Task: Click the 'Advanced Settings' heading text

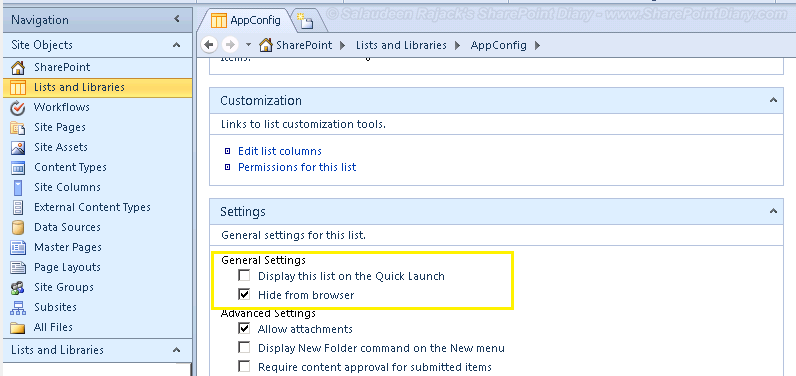Action: tap(268, 313)
